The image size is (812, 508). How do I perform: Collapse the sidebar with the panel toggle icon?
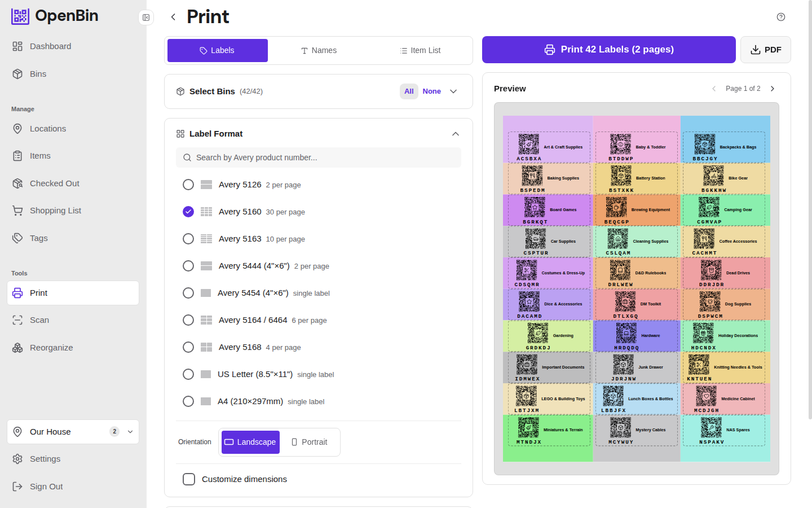tap(146, 17)
